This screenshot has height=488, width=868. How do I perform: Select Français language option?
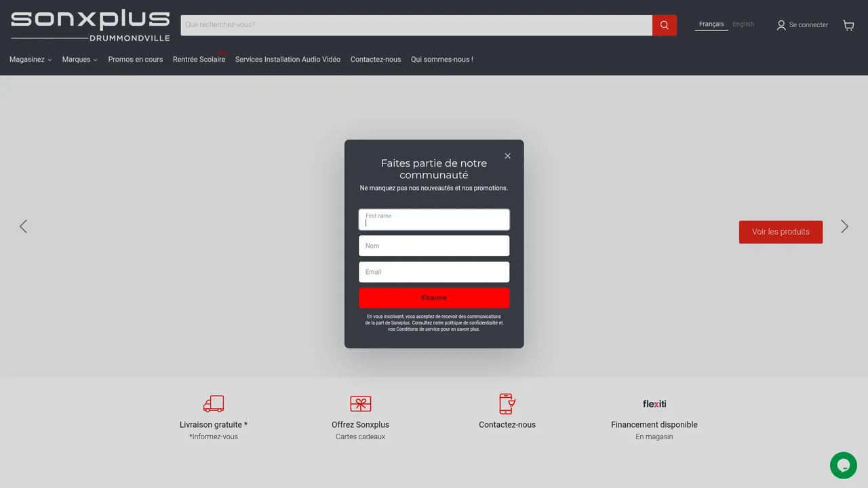(711, 24)
